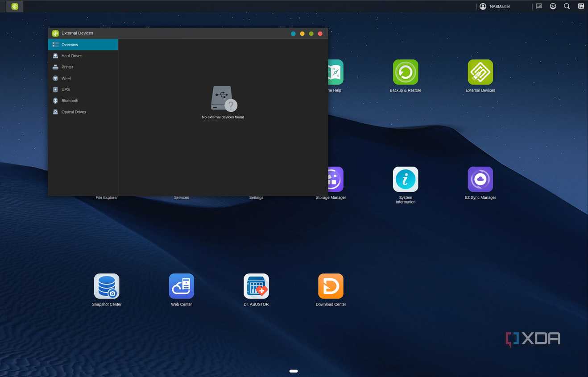Open the External Devices desktop icon
This screenshot has width=588, height=377.
(x=480, y=72)
